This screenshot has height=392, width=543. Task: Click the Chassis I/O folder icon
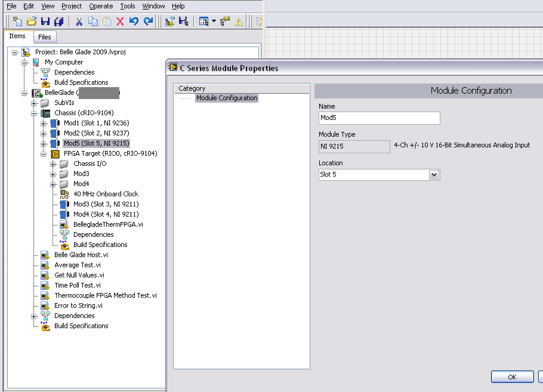click(64, 163)
